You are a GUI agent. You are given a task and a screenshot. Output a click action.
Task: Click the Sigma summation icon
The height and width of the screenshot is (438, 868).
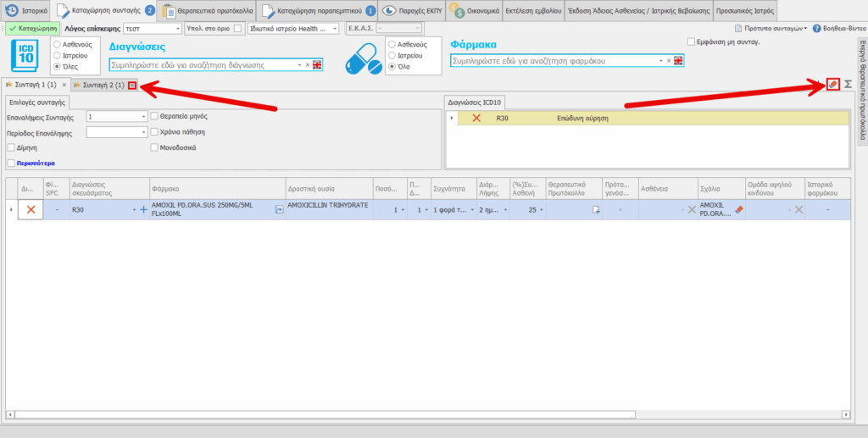tap(848, 85)
